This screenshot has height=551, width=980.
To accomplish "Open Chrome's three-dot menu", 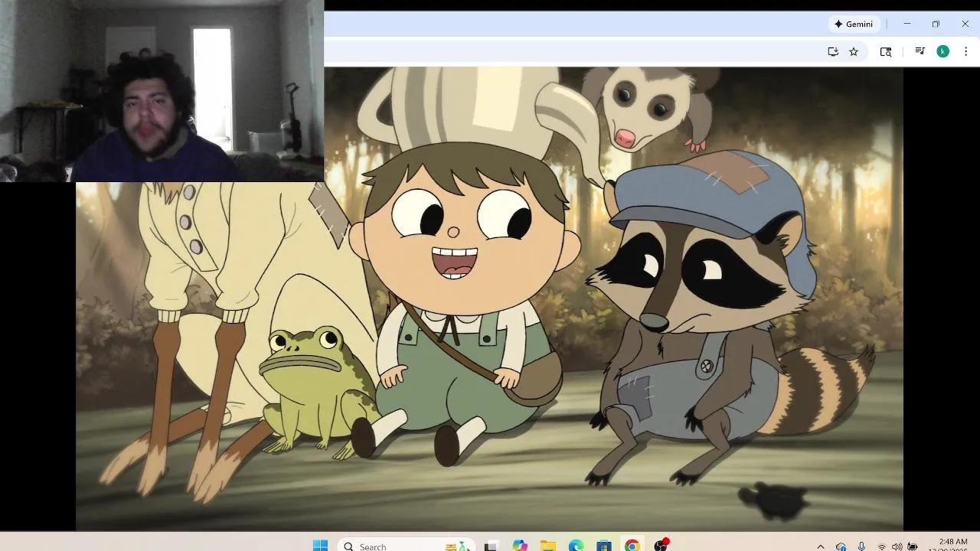I will coord(965,51).
